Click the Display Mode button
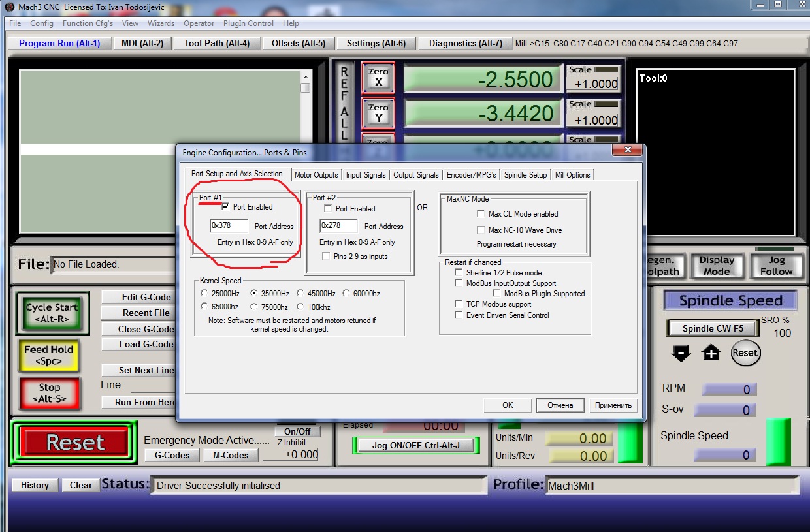This screenshot has height=532, width=810. point(717,266)
